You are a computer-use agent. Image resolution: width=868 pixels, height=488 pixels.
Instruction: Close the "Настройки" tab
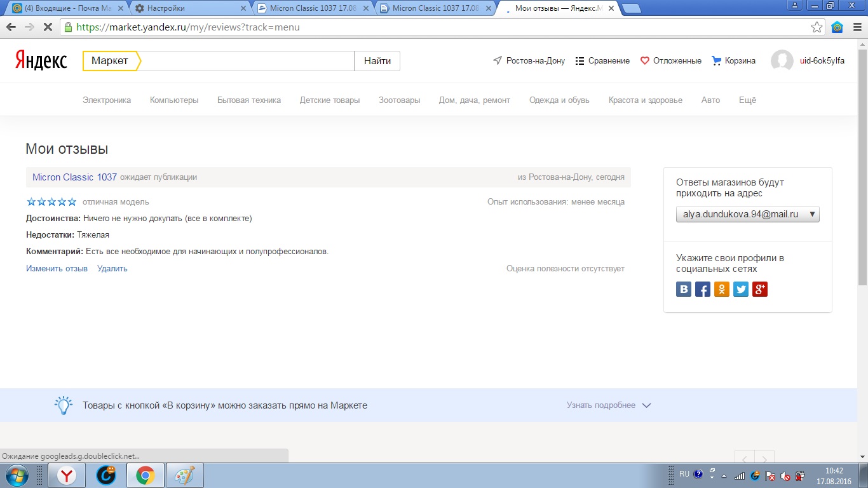click(x=243, y=8)
